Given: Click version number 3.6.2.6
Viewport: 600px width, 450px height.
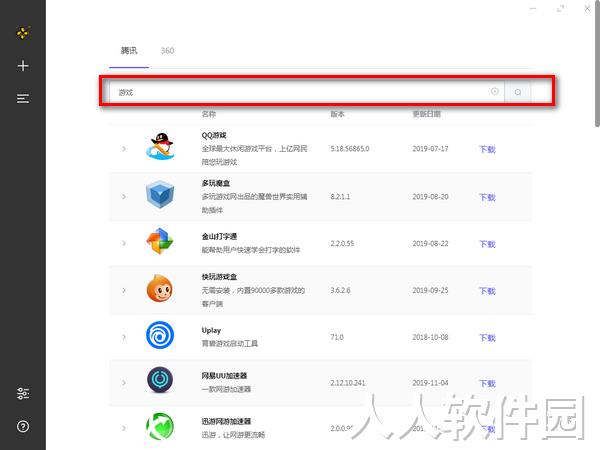Looking at the screenshot, I should pos(340,290).
